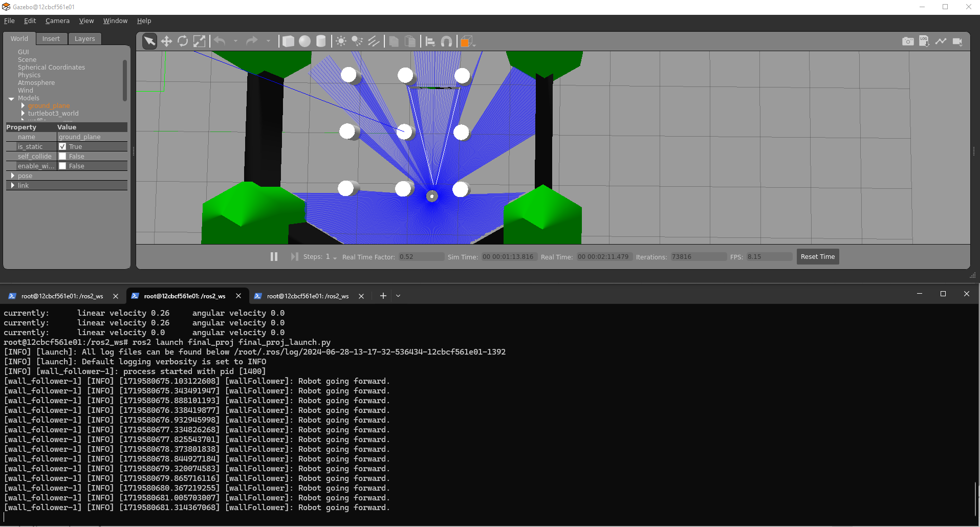Toggle the is_static checkbox

point(62,147)
